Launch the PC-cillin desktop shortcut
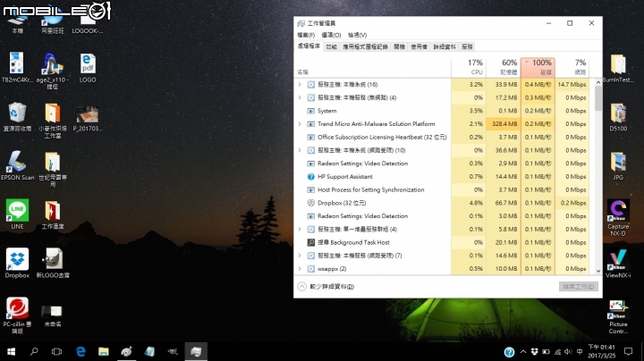This screenshot has width=644, height=361. click(x=17, y=315)
